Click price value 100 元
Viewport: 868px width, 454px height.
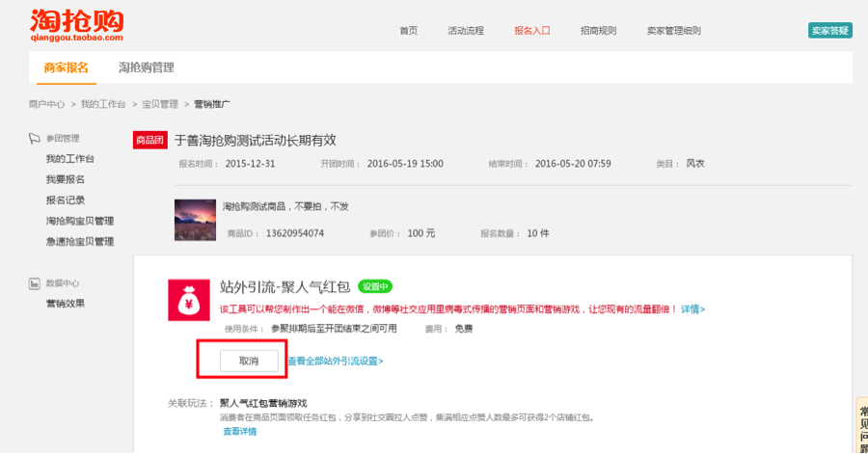pos(421,233)
